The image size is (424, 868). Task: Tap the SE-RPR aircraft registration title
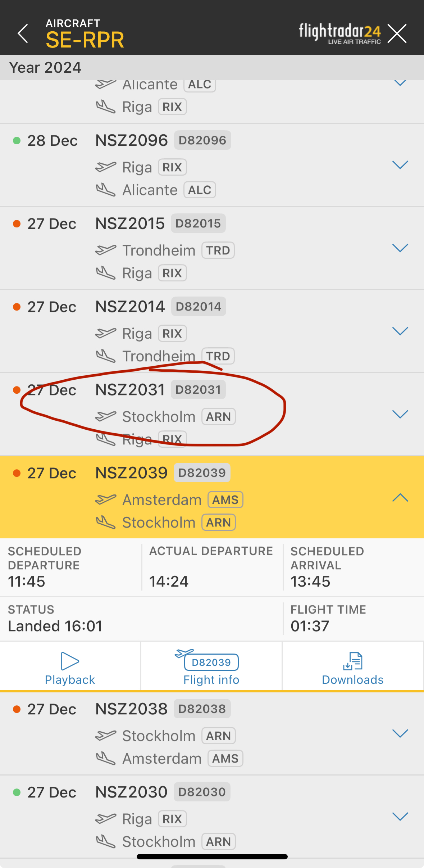(x=85, y=40)
